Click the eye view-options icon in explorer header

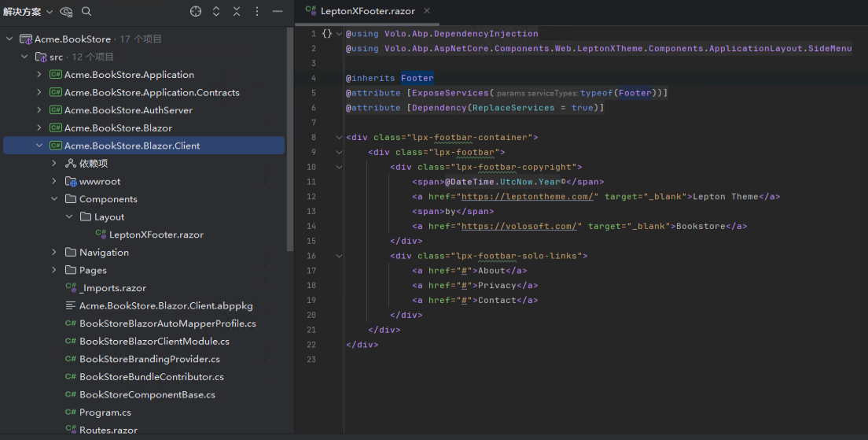pyautogui.click(x=66, y=12)
